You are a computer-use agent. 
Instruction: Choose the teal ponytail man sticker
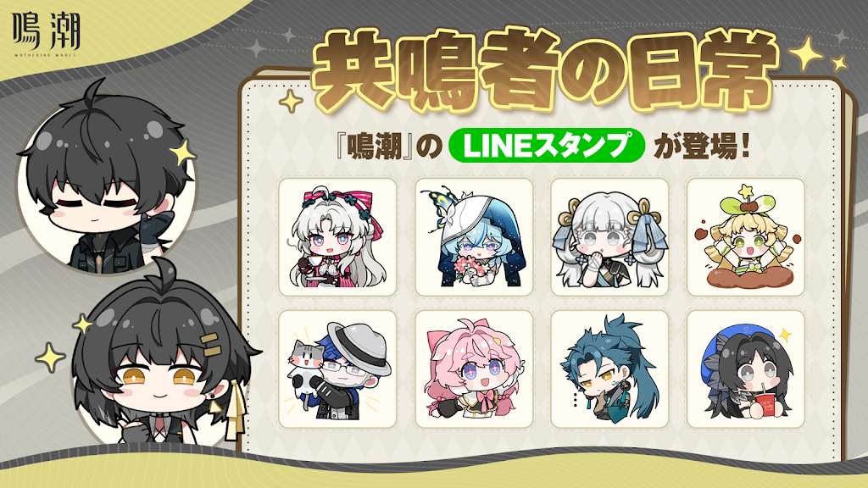point(609,369)
